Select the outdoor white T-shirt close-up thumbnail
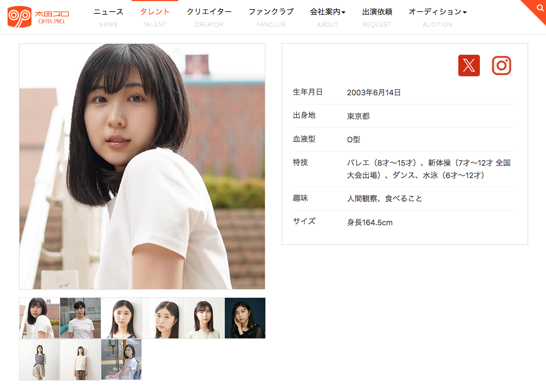The image size is (546, 392). pyautogui.click(x=40, y=318)
